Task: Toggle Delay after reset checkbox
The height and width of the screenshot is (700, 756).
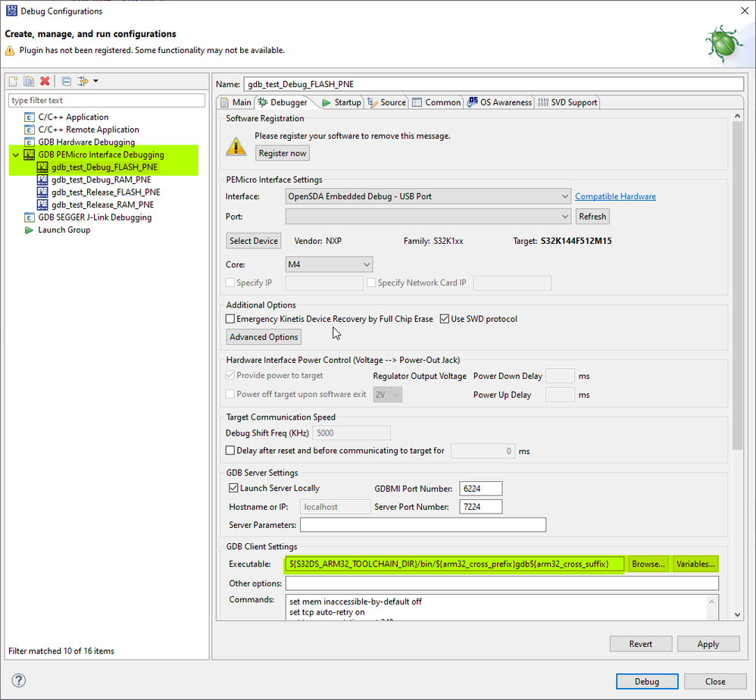Action: [x=230, y=450]
